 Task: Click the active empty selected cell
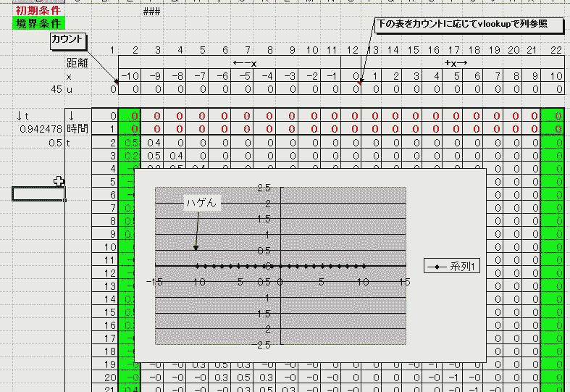(38, 193)
